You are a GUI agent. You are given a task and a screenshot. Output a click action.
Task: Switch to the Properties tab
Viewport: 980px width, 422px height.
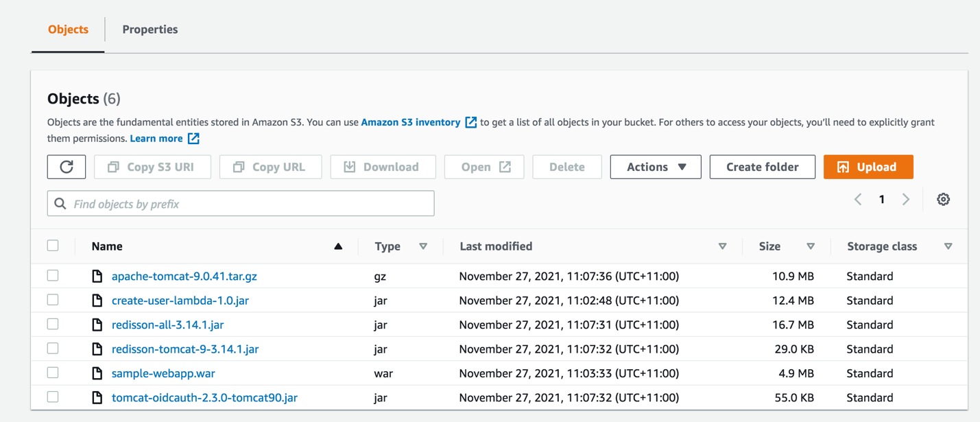pos(150,30)
